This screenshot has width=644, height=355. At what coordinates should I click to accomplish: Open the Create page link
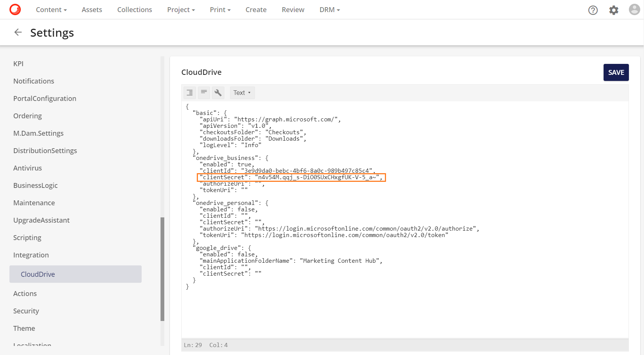256,9
